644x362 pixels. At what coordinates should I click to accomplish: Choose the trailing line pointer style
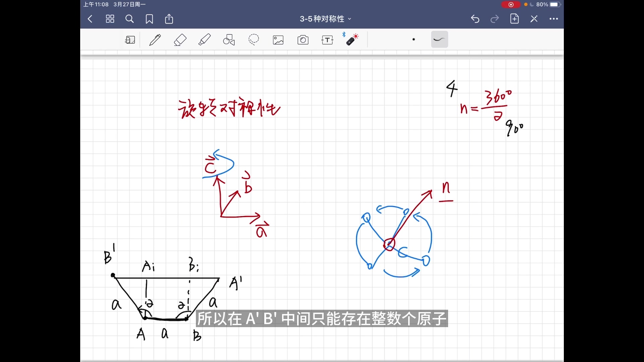pos(439,40)
